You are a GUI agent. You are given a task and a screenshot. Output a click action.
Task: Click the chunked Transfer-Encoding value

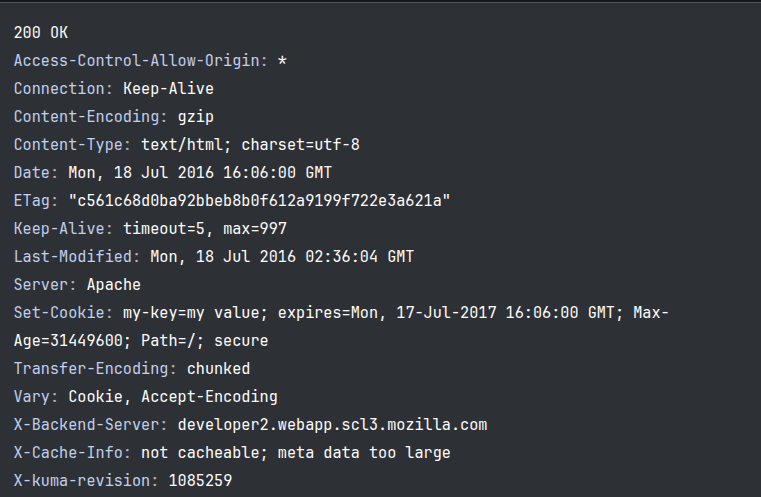click(218, 369)
